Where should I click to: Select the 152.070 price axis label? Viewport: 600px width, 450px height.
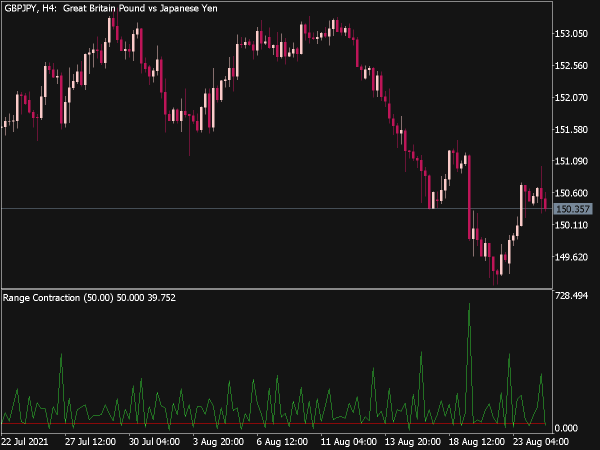(x=571, y=98)
